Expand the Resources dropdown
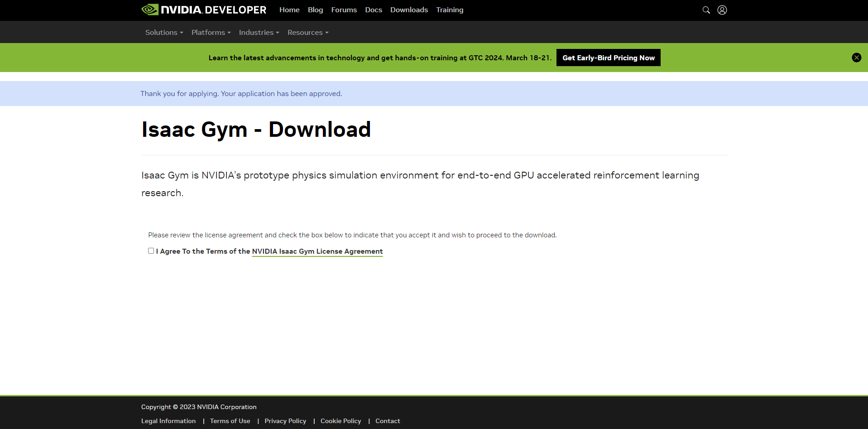This screenshot has width=868, height=429. pos(308,33)
